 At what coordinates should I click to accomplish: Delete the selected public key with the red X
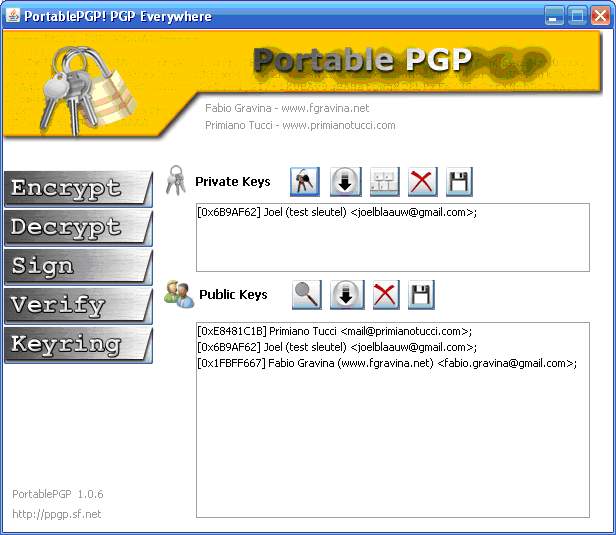[x=386, y=295]
